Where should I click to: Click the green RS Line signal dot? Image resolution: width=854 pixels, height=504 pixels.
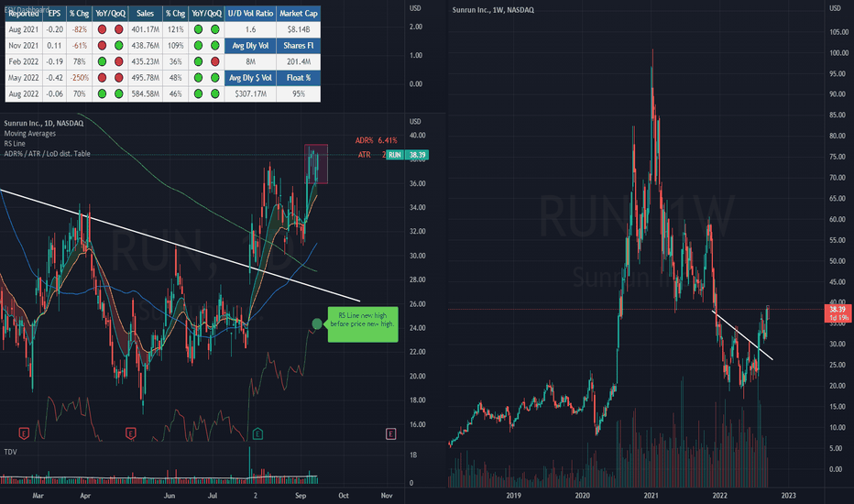click(317, 324)
